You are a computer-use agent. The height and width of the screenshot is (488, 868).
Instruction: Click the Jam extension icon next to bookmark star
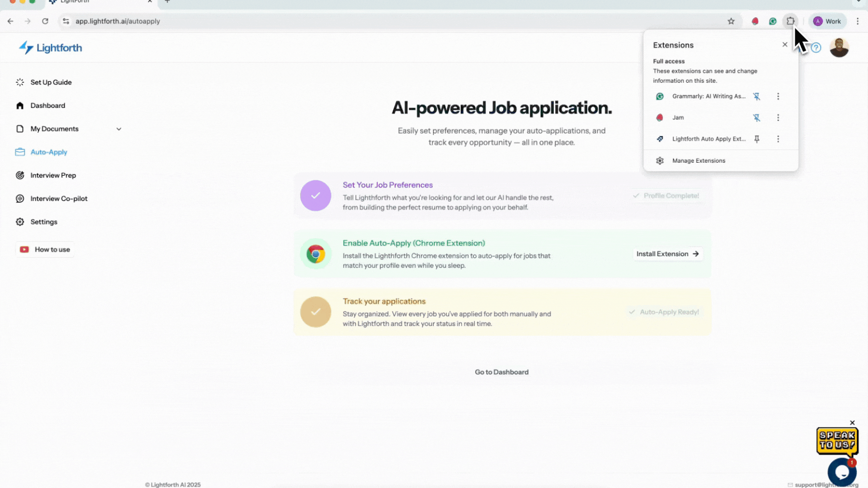(x=755, y=21)
